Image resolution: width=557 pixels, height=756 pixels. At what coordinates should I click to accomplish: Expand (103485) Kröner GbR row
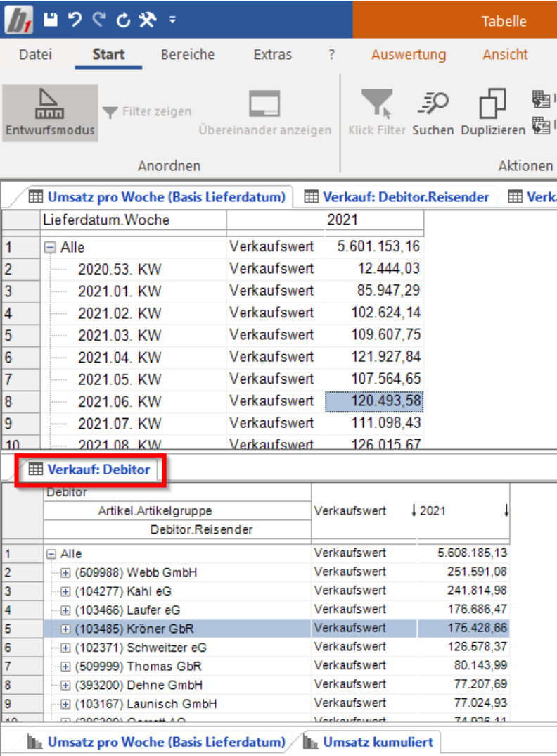click(65, 629)
